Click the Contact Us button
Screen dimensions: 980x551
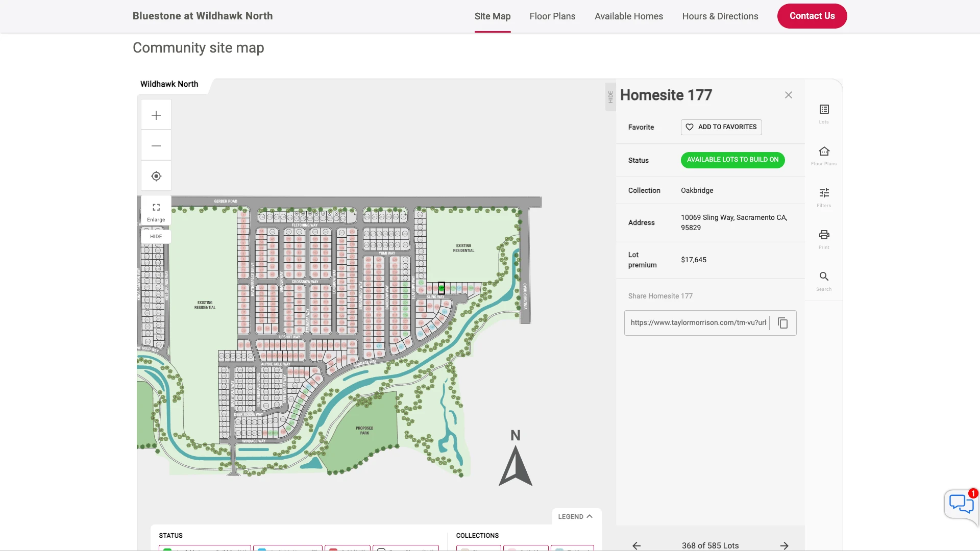click(x=812, y=16)
